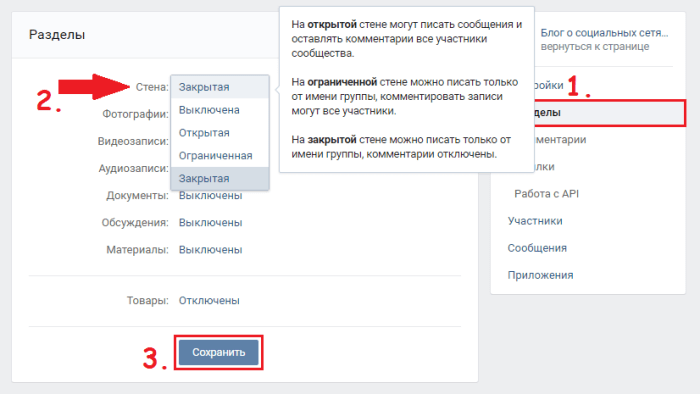Change Обсуждения setting from Выключены
This screenshot has width=700, height=394.
(x=210, y=223)
